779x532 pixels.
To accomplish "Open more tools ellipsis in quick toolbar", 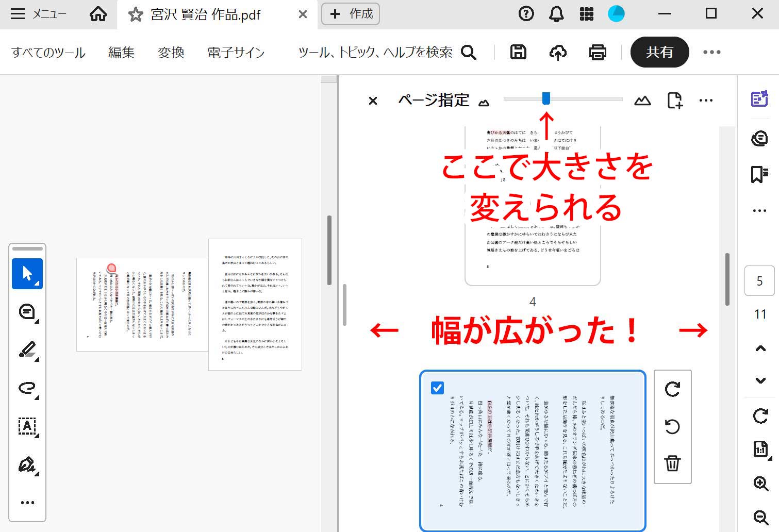I will [x=27, y=503].
